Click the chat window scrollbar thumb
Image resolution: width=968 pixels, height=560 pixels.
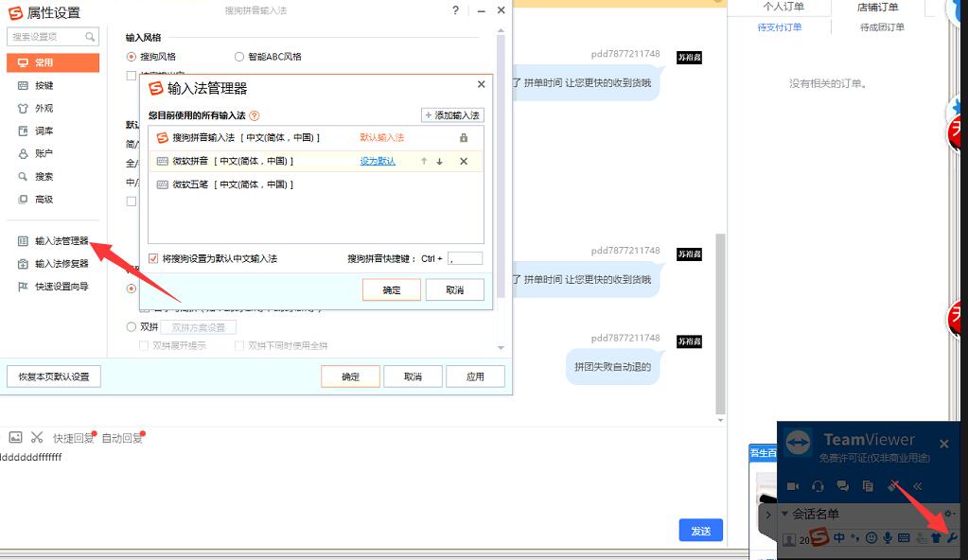pos(720,324)
